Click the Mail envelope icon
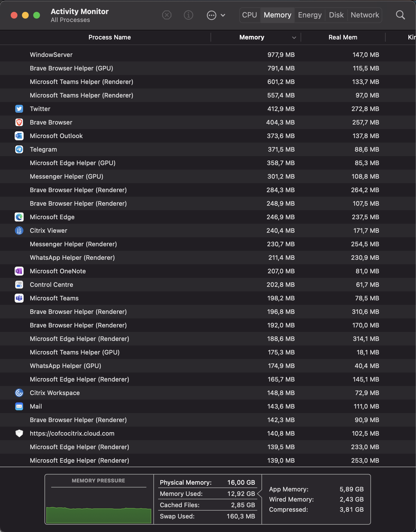The height and width of the screenshot is (532, 416). click(x=19, y=406)
